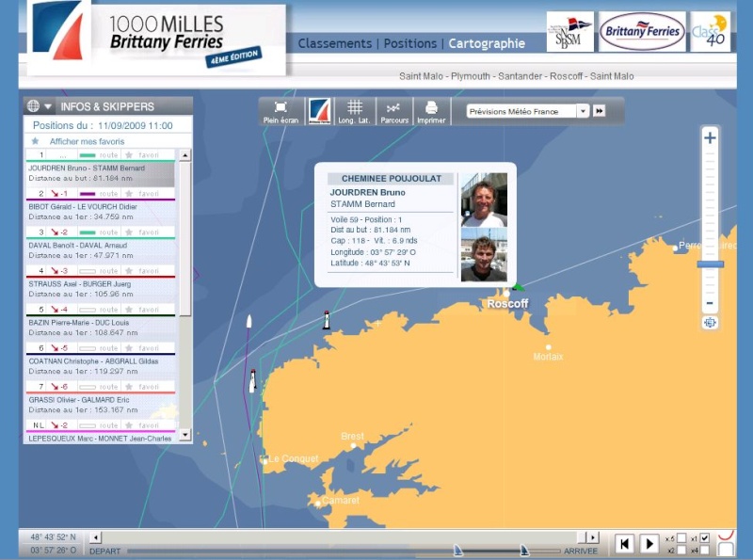Click the map zoom slider handle
The image size is (753, 560).
coord(711,264)
